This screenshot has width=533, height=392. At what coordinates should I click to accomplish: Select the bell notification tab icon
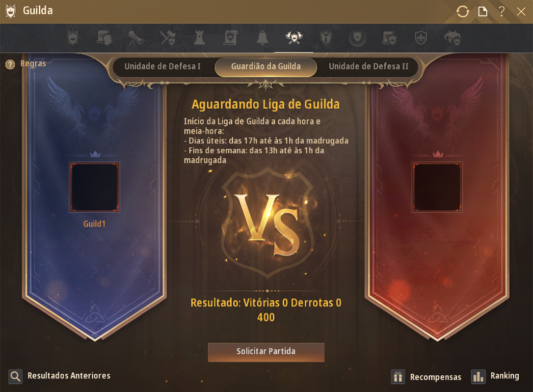pos(262,38)
